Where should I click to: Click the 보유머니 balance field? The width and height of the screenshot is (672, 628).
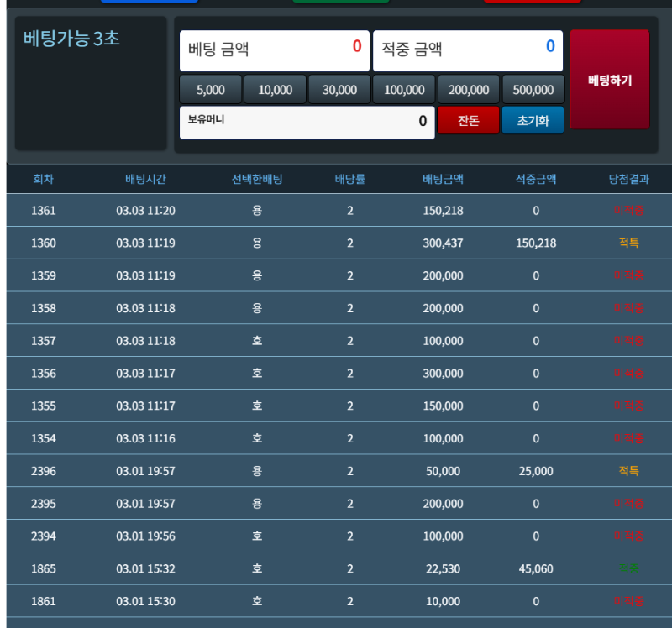tap(307, 122)
